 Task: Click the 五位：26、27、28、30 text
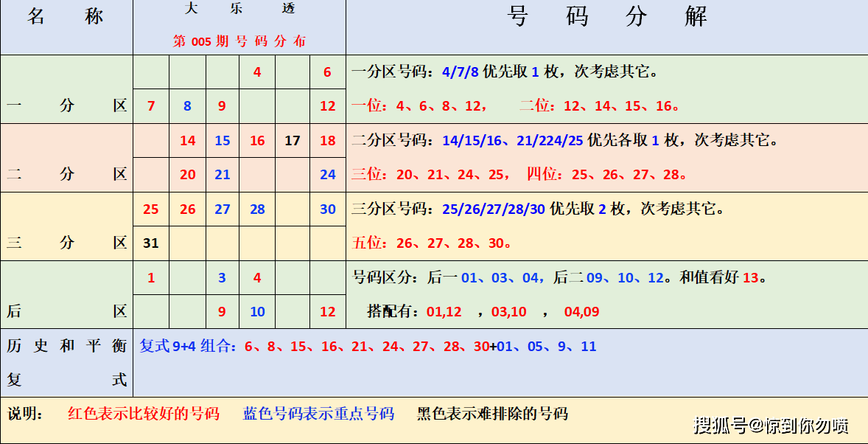tap(430, 243)
